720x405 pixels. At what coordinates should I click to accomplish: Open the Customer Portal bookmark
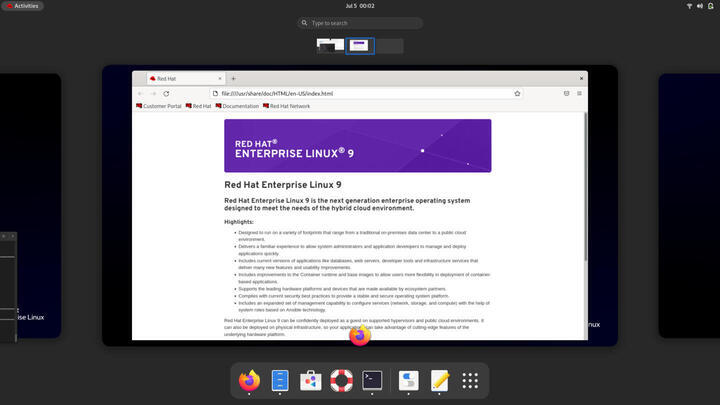point(159,106)
